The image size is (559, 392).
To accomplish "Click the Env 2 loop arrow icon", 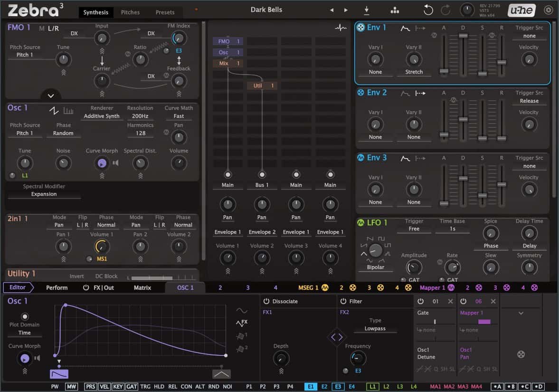I will (x=420, y=94).
